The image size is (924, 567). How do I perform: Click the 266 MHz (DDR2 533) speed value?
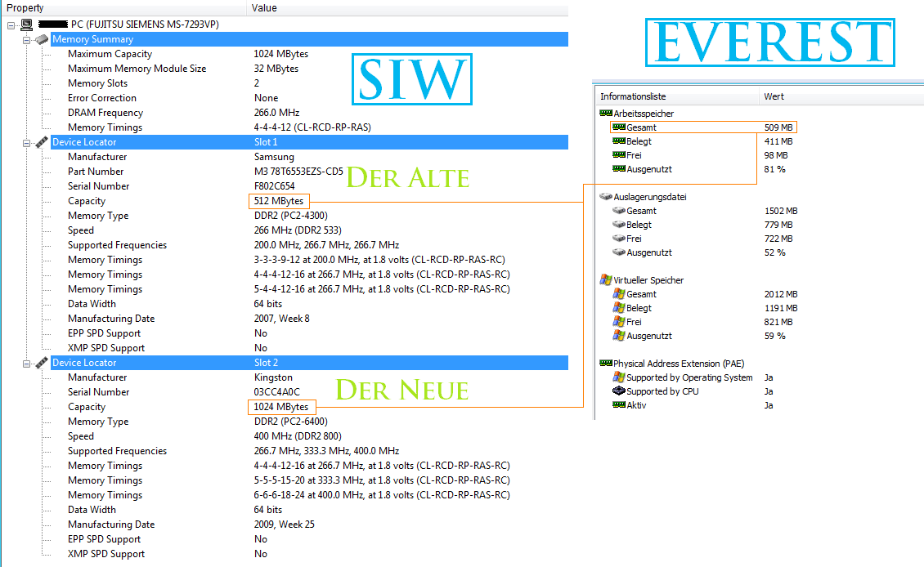(298, 231)
